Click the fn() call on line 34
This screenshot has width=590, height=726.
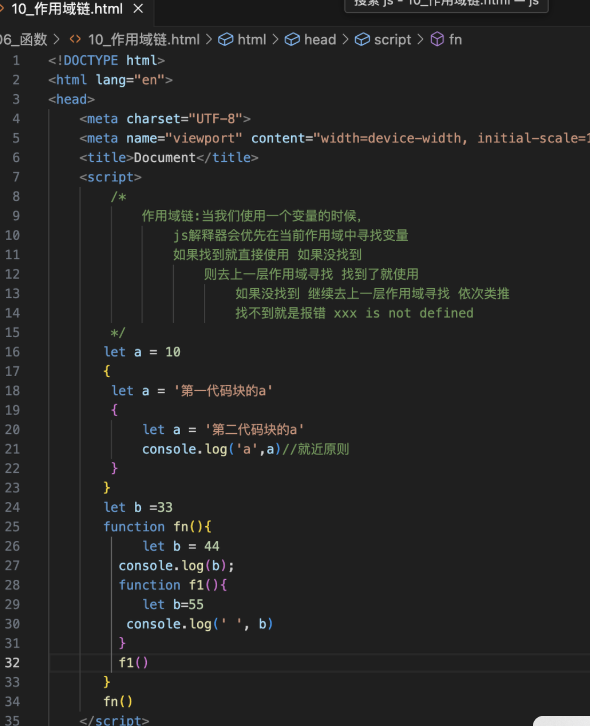118,702
